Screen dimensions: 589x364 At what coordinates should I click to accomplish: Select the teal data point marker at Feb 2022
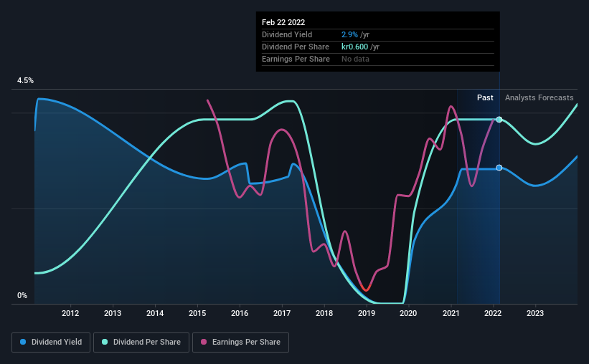(499, 120)
